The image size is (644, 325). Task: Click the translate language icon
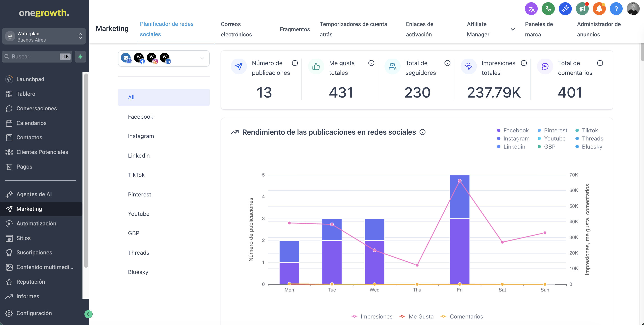point(531,9)
